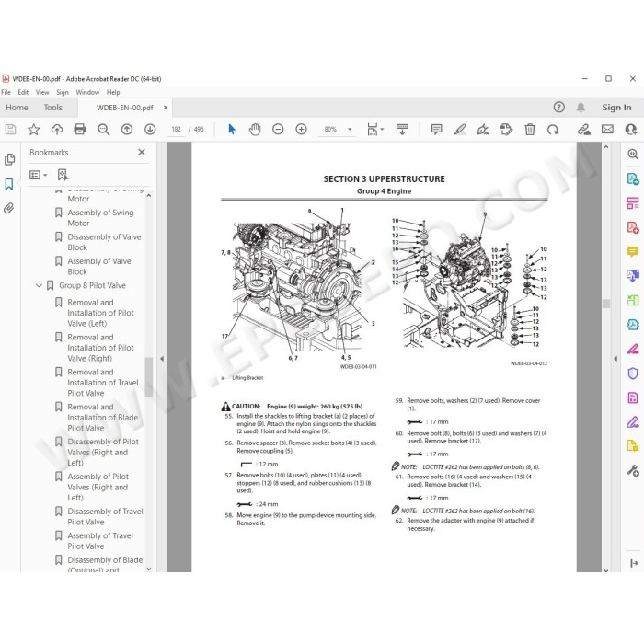Select the highlight text pen tool
644x644 pixels.
460,130
